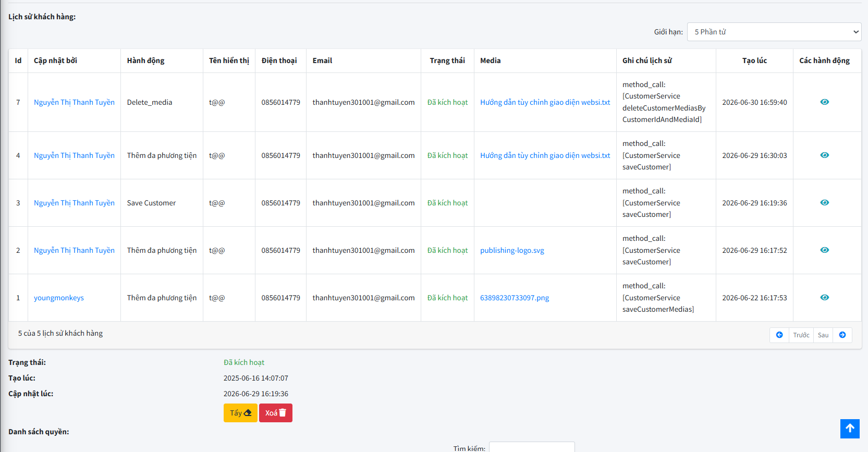868x452 pixels.
Task: Click the Trước pagination button
Action: coord(801,335)
